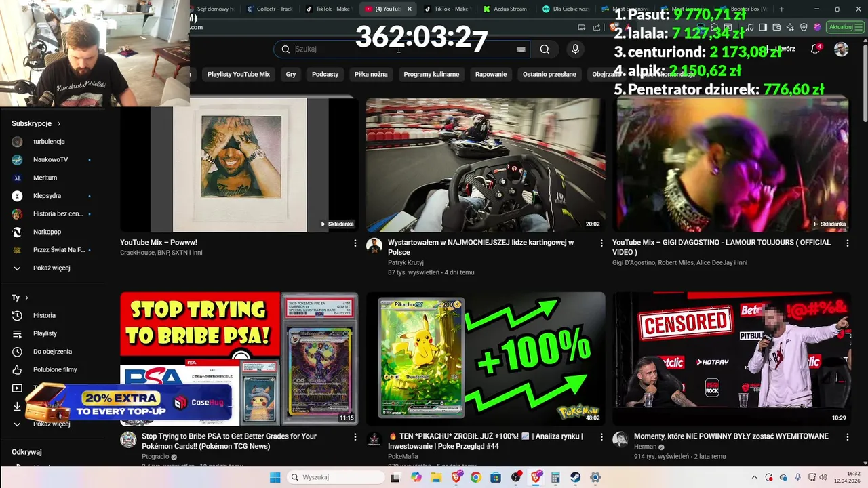Screen dimensions: 868x488
Task: Open Ptcgradio channel avatar
Action: tap(128, 439)
